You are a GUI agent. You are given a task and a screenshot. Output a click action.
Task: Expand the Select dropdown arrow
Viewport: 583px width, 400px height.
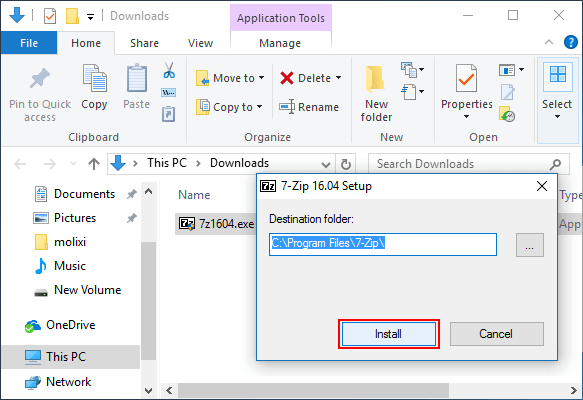[x=557, y=117]
